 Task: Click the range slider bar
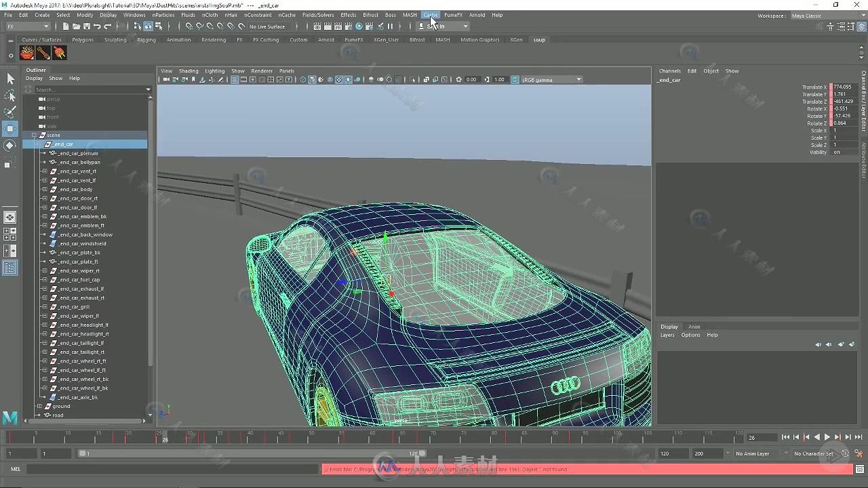(251, 453)
